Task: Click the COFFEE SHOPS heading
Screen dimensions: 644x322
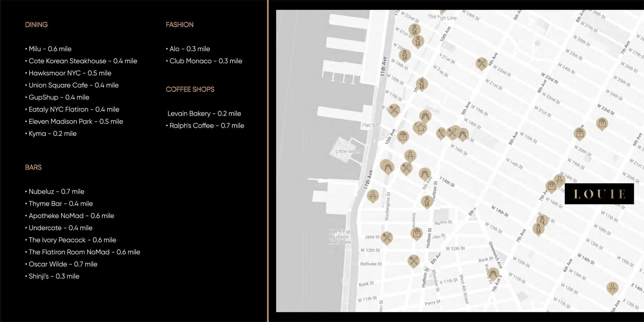Action: click(x=190, y=89)
